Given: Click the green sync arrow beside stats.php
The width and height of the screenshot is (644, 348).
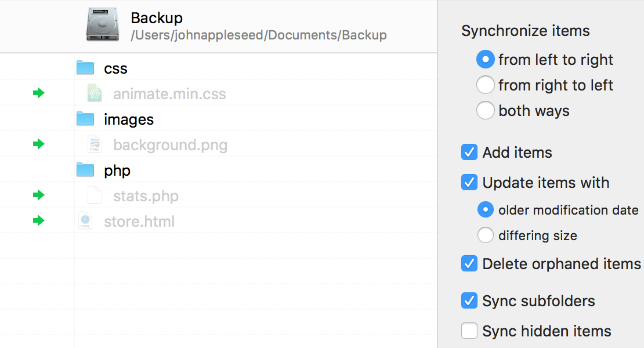Looking at the screenshot, I should click(x=38, y=195).
